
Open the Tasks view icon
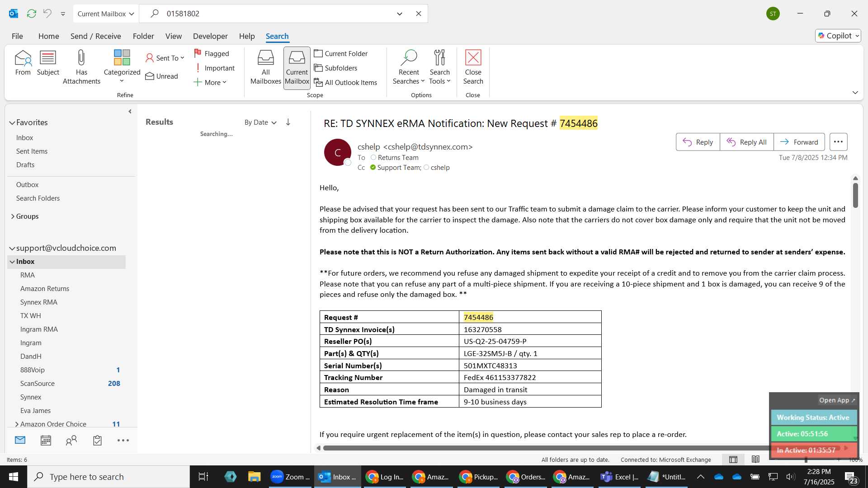tap(97, 440)
